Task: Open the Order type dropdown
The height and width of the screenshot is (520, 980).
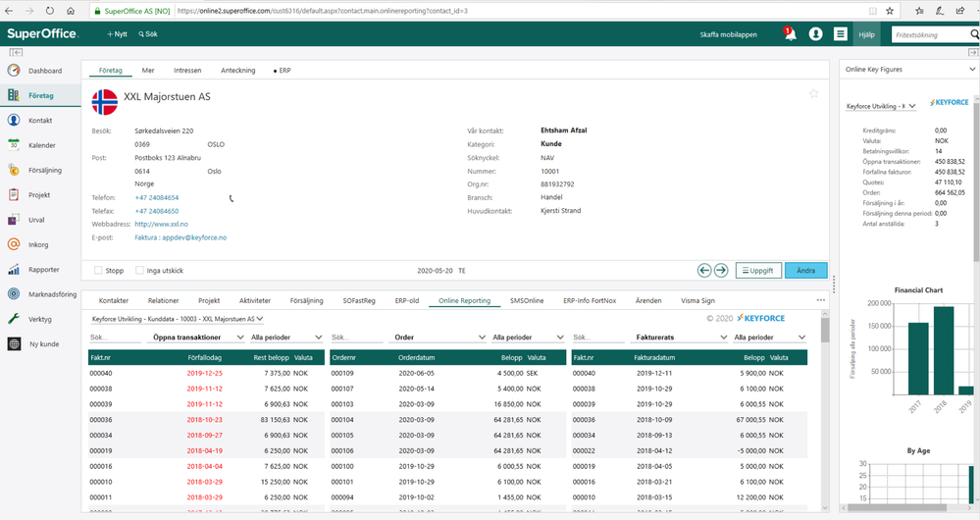Action: (x=439, y=338)
